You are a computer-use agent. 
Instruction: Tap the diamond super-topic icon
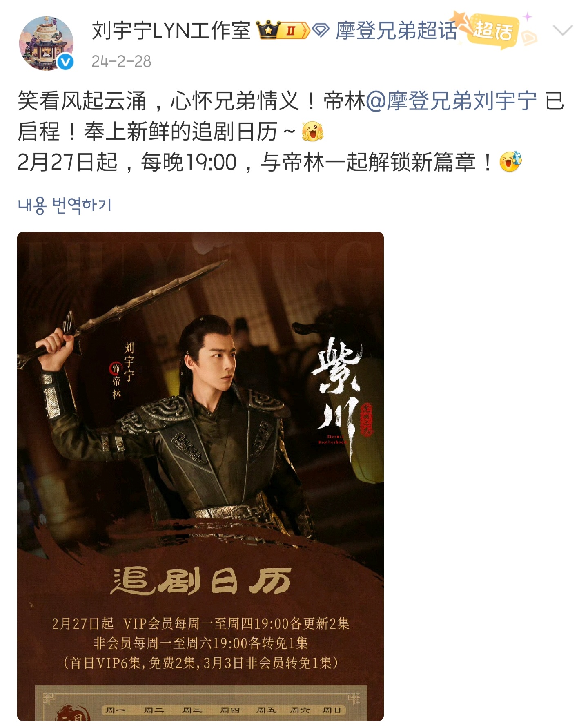tap(321, 30)
